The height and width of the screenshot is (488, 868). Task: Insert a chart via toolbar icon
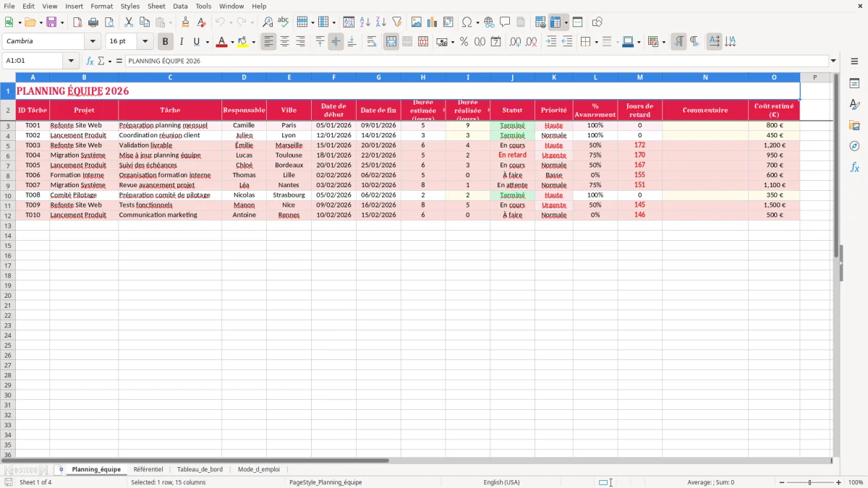click(433, 22)
